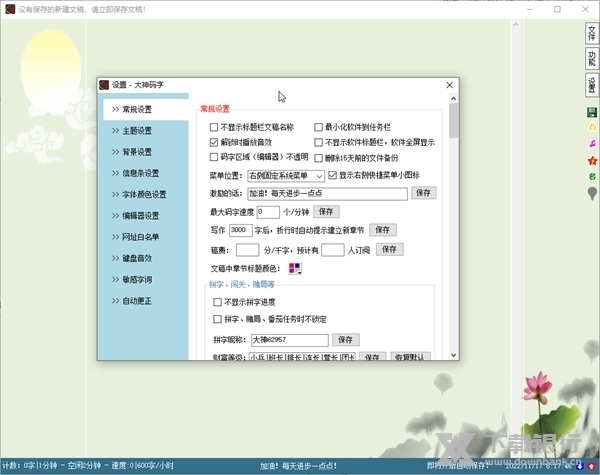This screenshot has width=600, height=475.
Task: Click the editor scrollbar up arrow
Action: [x=515, y=24]
